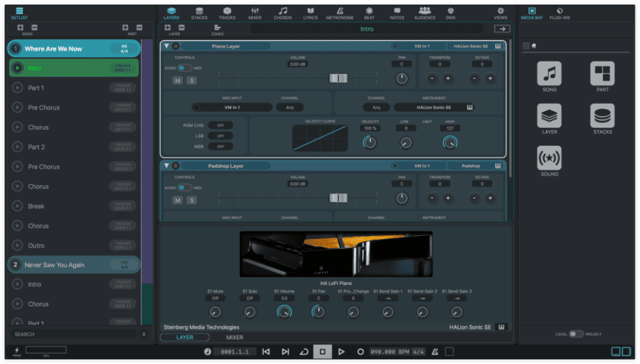Viewport: 640px width, 364px height.
Task: Open Piano Layer MIDI input channel Any dropdown
Action: 290,107
